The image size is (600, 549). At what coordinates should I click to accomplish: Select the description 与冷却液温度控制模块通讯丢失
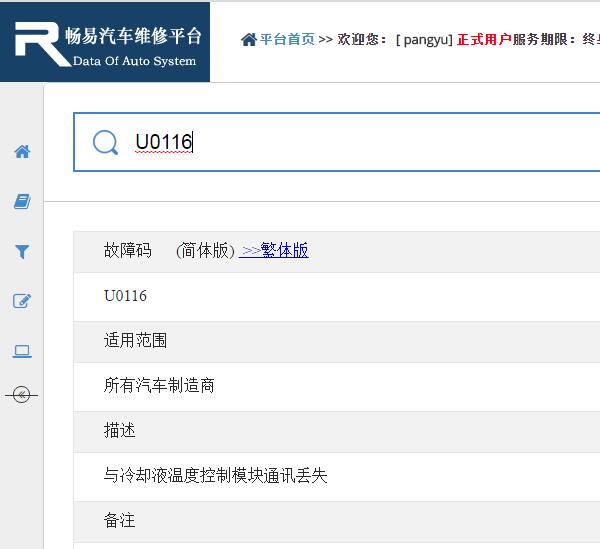pyautogui.click(x=215, y=476)
